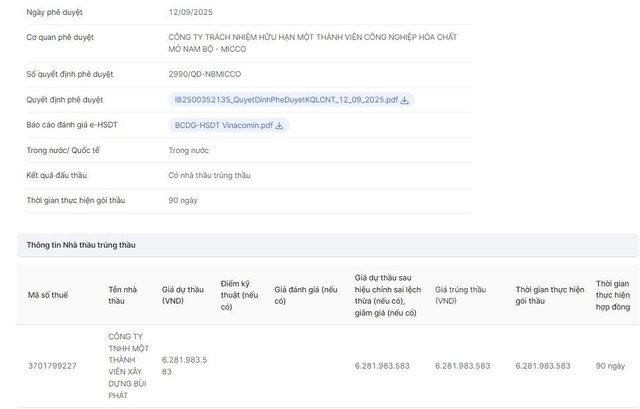Click download icon for QuyetDinhPheDuyetKQLCNT PDF
This screenshot has width=640, height=409.
pyautogui.click(x=405, y=100)
